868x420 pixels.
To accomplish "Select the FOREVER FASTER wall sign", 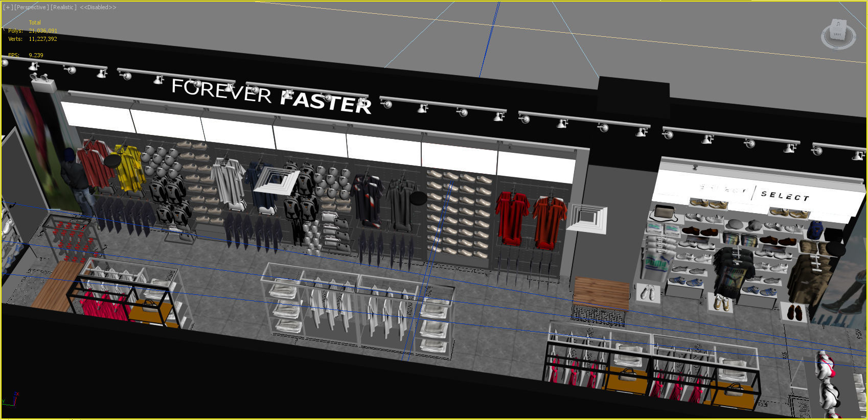I will (271, 96).
